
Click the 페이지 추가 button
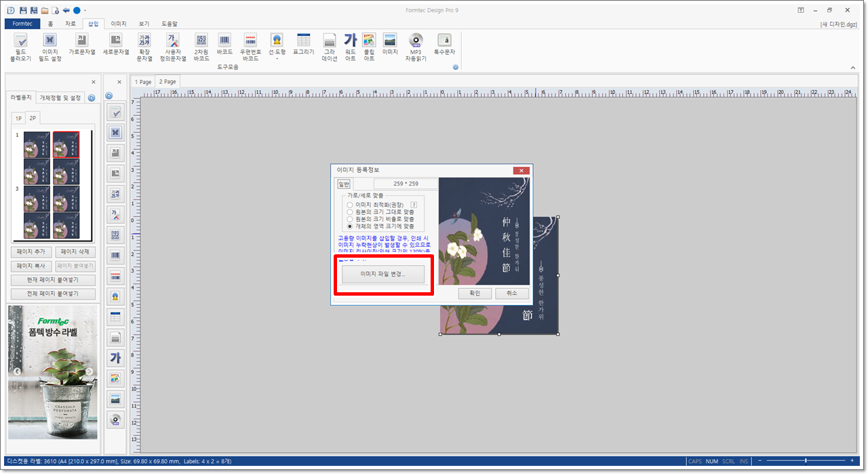pos(31,252)
